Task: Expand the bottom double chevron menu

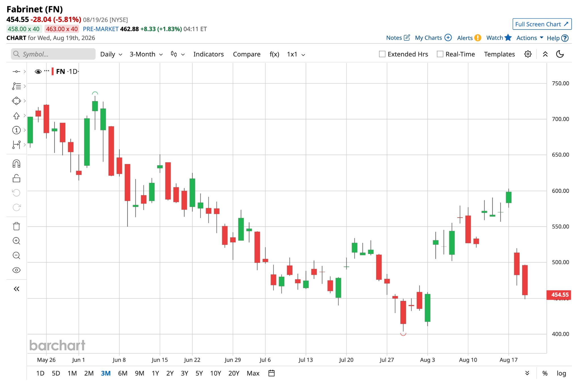Action: [x=527, y=373]
